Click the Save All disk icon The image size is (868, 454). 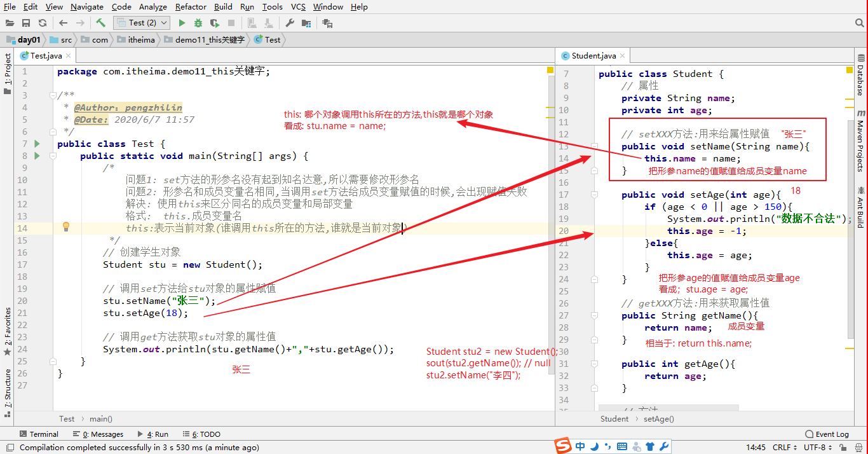pos(26,23)
